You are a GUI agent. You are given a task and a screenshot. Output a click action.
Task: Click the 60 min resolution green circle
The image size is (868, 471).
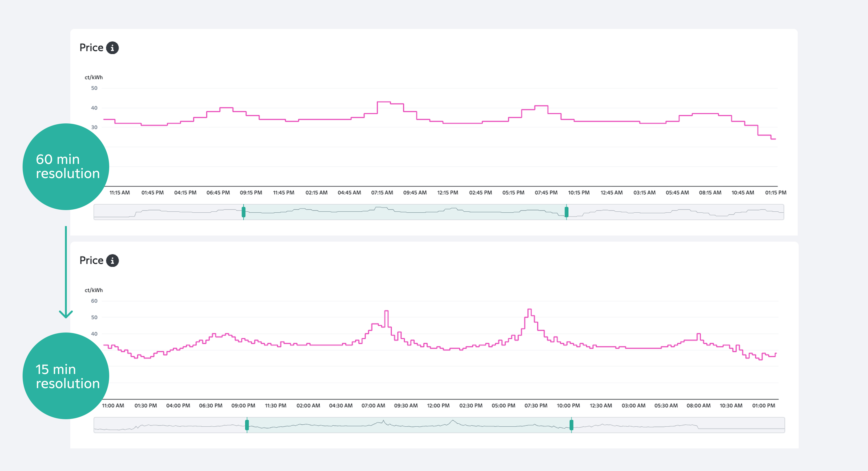click(66, 166)
